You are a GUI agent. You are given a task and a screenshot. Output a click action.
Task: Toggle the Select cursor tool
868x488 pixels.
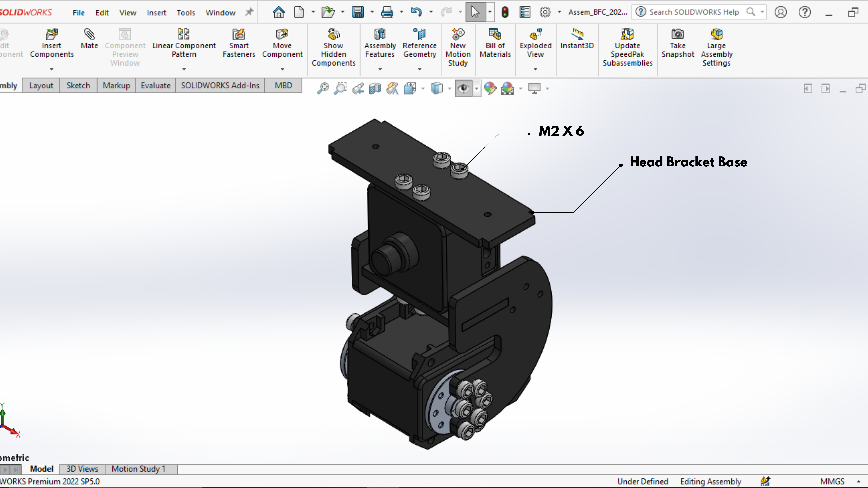tap(475, 12)
